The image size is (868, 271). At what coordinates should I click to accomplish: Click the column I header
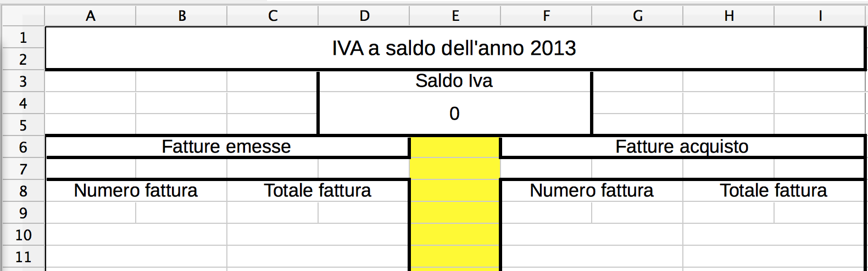tap(820, 16)
